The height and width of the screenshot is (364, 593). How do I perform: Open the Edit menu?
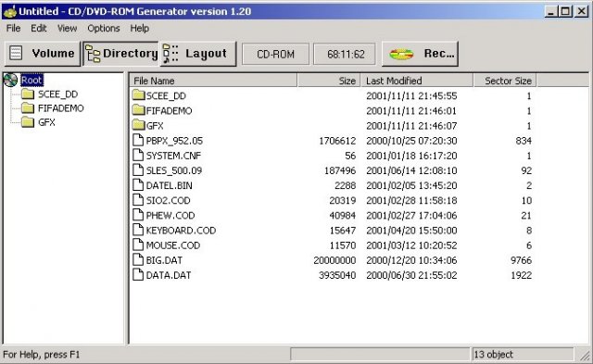tap(39, 29)
